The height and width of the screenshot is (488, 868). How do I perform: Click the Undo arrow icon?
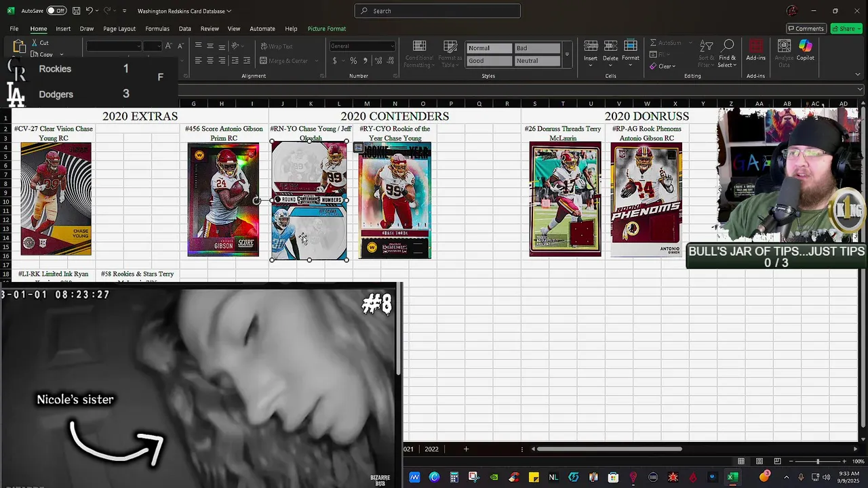(89, 11)
